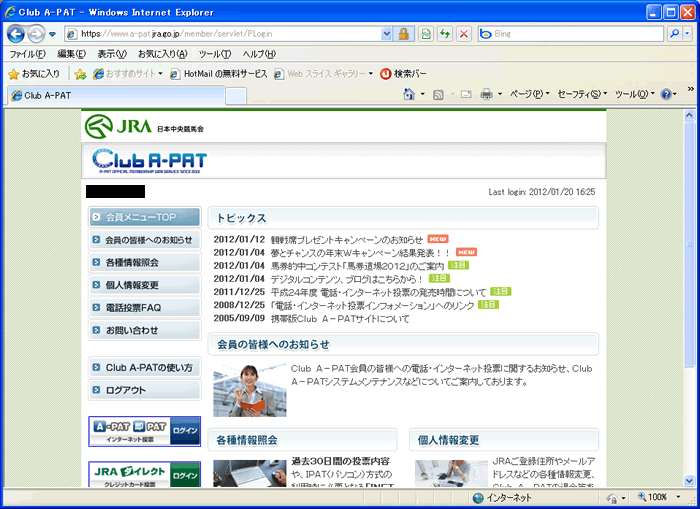Click the compatibility view icon
This screenshot has height=509, width=700.
(x=426, y=34)
